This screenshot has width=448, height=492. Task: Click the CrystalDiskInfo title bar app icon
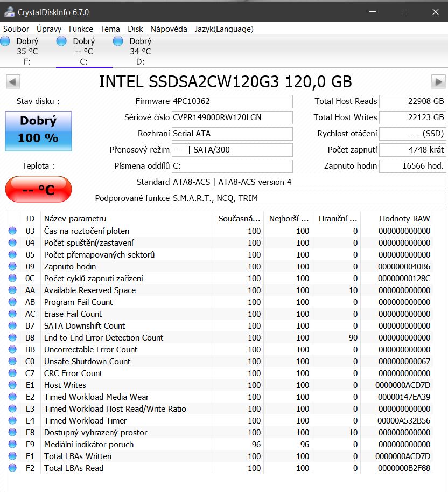(9, 11)
